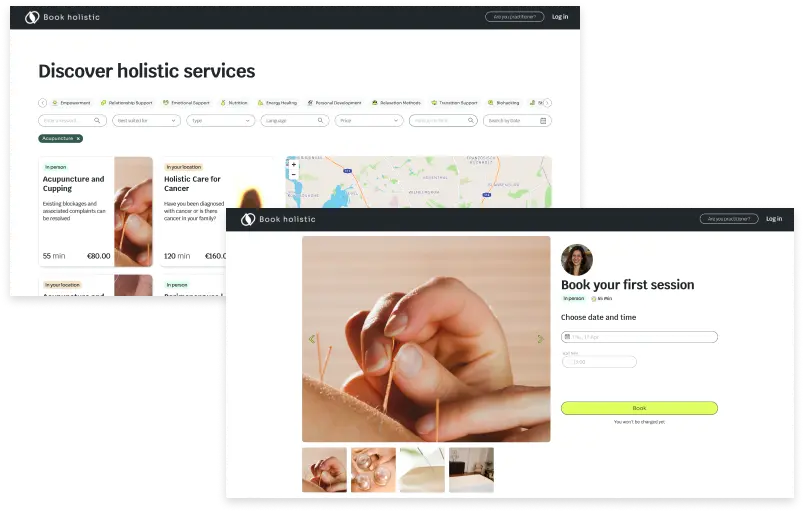Click '55 min' on Acupuncture card

(x=54, y=256)
